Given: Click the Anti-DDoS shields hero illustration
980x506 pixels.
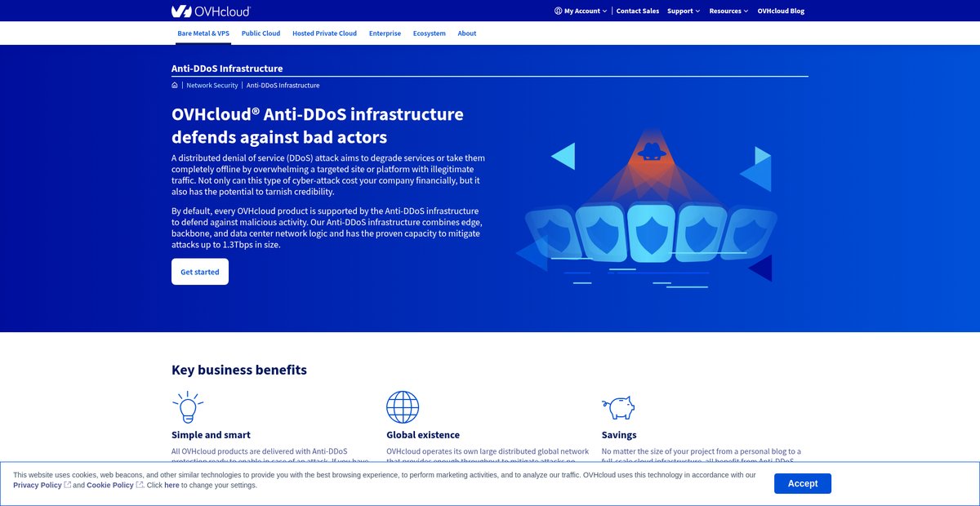Looking at the screenshot, I should tap(645, 208).
